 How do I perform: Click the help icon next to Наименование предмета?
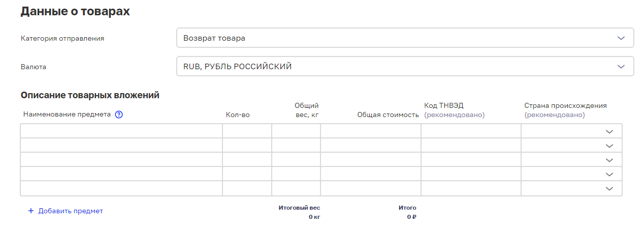[119, 115]
